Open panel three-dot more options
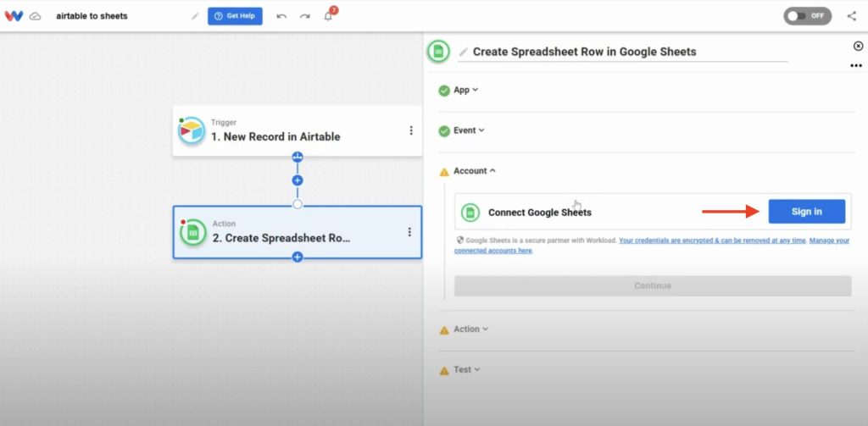The height and width of the screenshot is (426, 868). pos(856,66)
